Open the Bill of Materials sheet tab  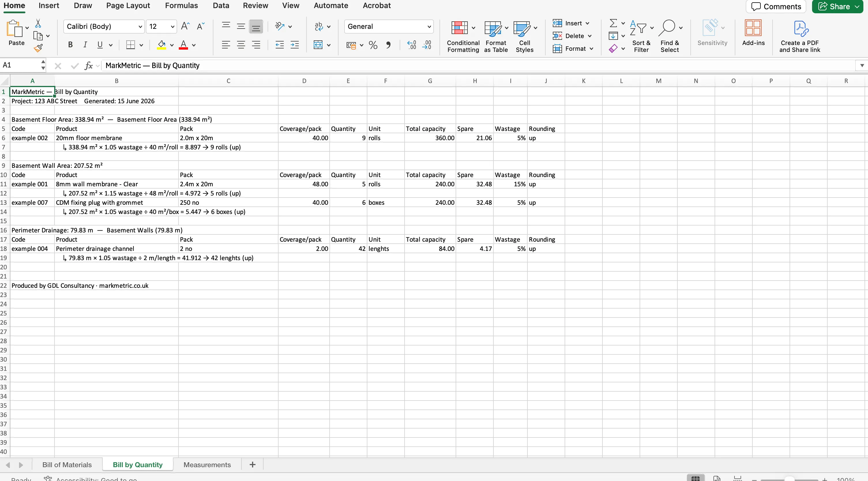coord(67,465)
